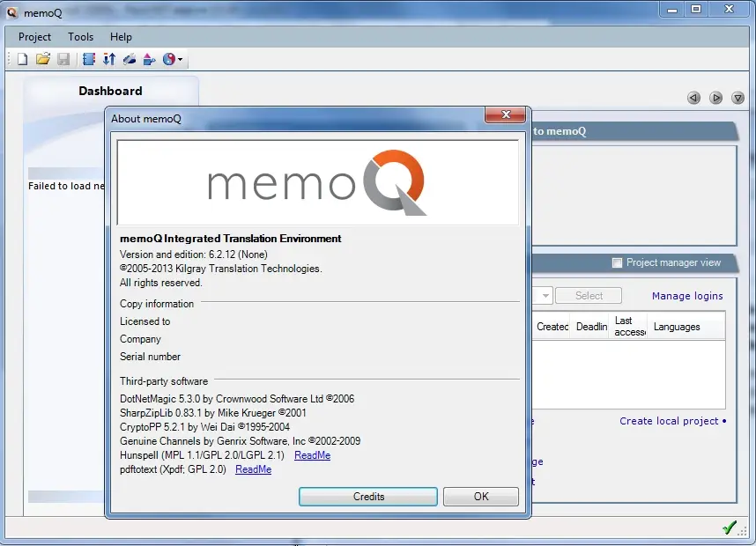Click the grayed Select button
Viewport: 756px width, 546px height.
coord(589,295)
